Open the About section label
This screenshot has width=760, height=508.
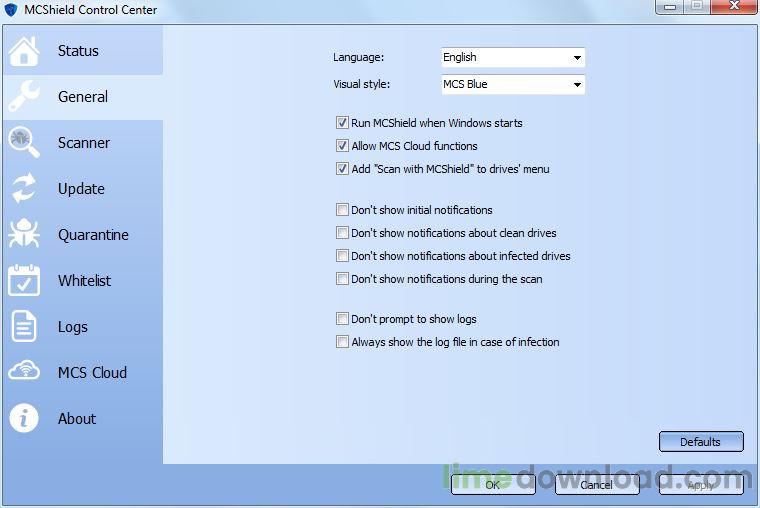[77, 418]
